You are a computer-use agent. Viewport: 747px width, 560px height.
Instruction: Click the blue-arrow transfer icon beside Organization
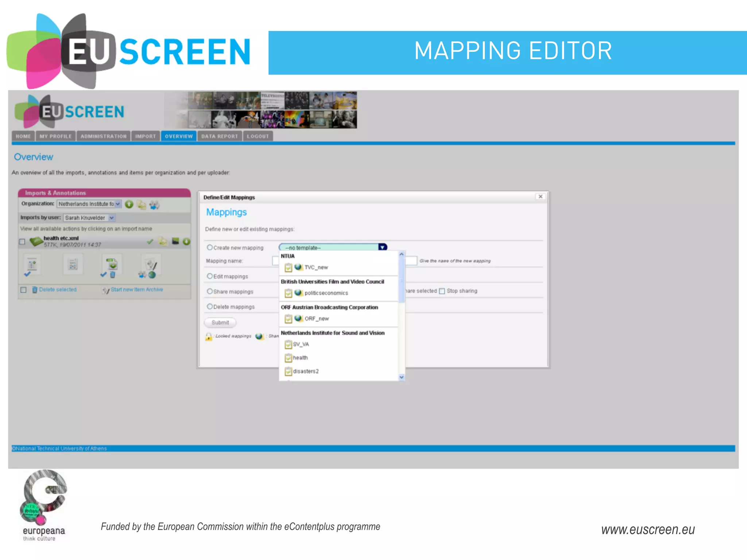[x=154, y=205]
